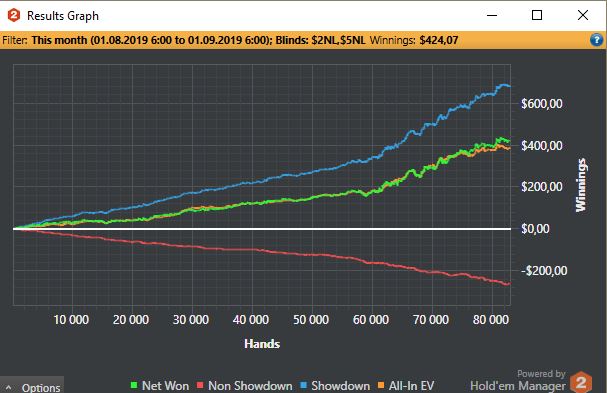Click the Hold'em Manager 2 title bar logo

[14, 15]
